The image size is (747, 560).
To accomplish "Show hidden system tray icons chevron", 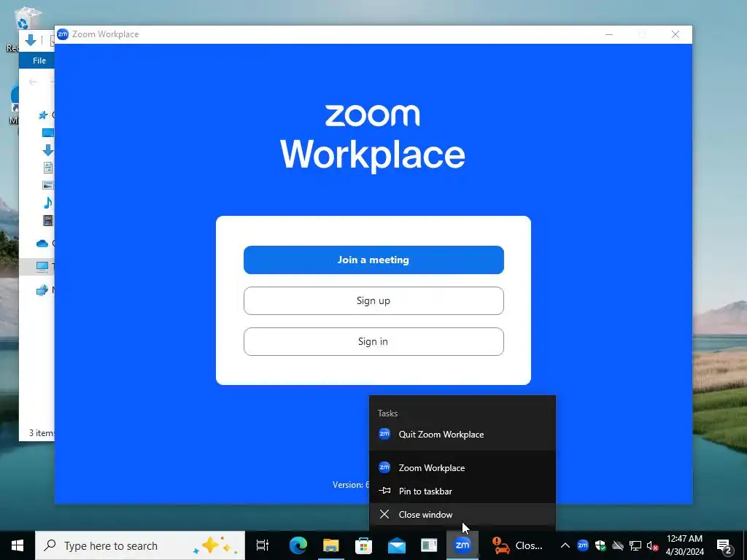I will tap(565, 545).
